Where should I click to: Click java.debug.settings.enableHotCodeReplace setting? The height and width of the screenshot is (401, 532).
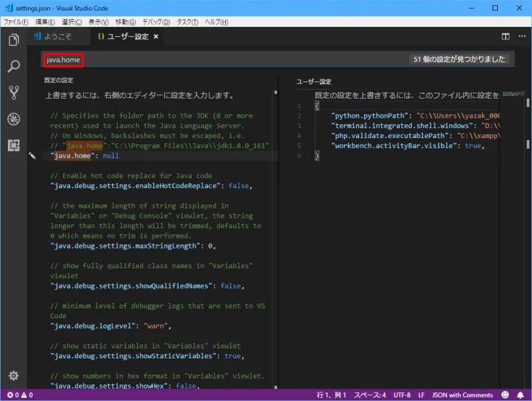pos(151,186)
